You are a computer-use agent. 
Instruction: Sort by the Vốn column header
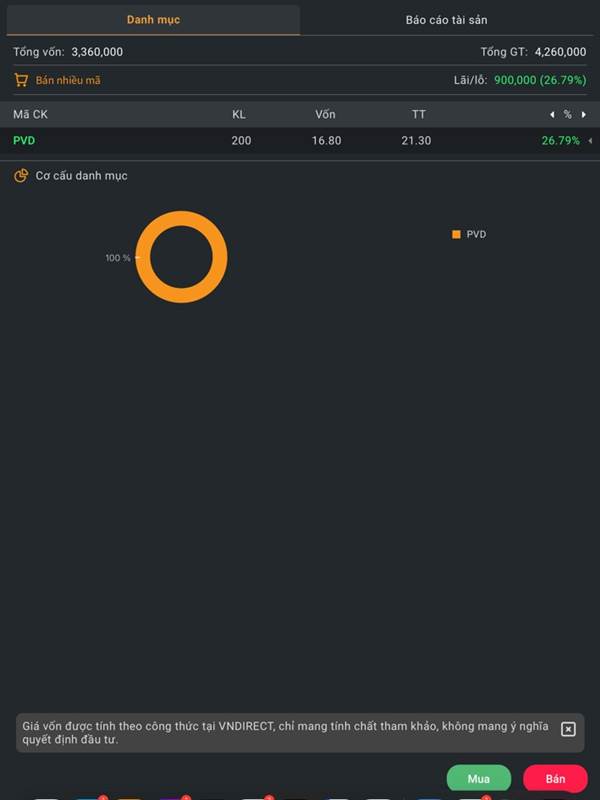[x=325, y=115]
